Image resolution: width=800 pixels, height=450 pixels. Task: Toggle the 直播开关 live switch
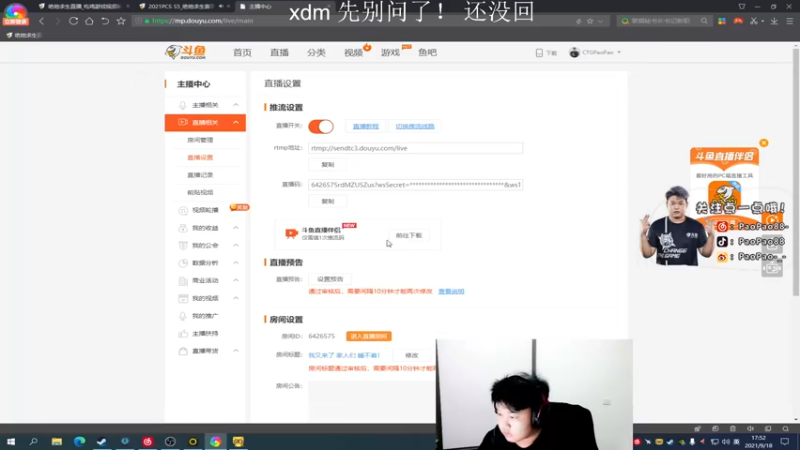click(x=321, y=126)
